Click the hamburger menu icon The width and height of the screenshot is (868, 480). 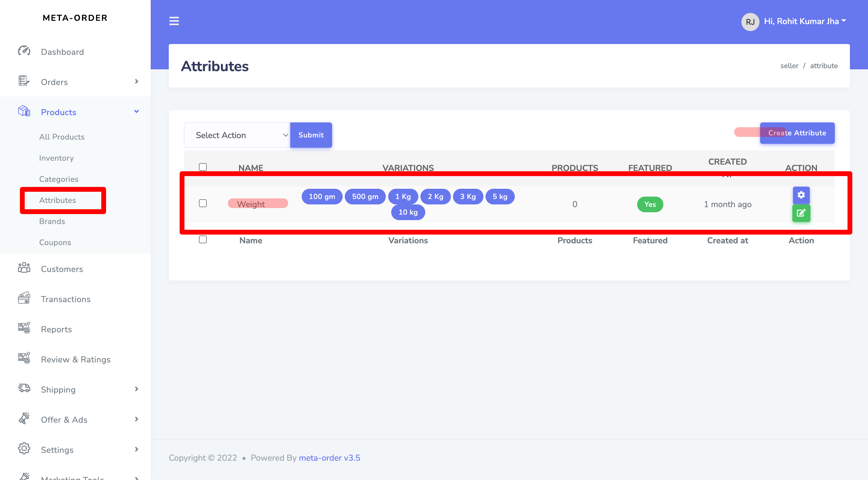click(x=174, y=21)
